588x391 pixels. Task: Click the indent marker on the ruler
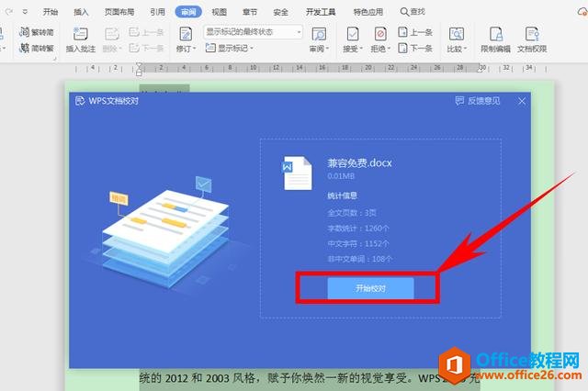(139, 69)
